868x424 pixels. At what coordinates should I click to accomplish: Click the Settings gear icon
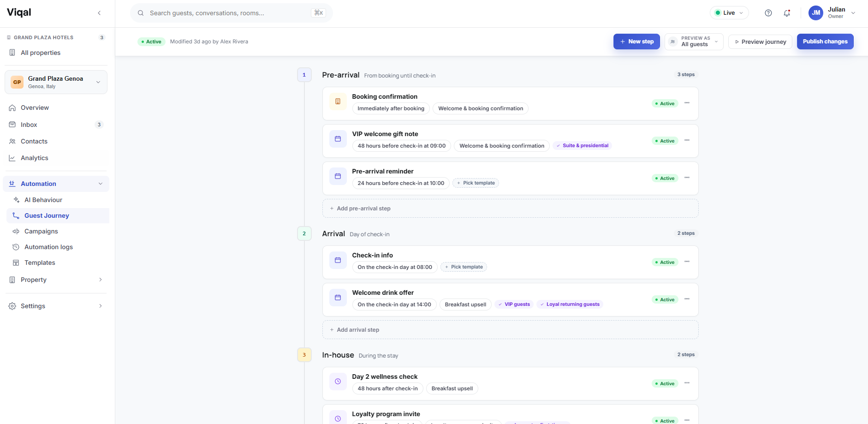(12, 306)
